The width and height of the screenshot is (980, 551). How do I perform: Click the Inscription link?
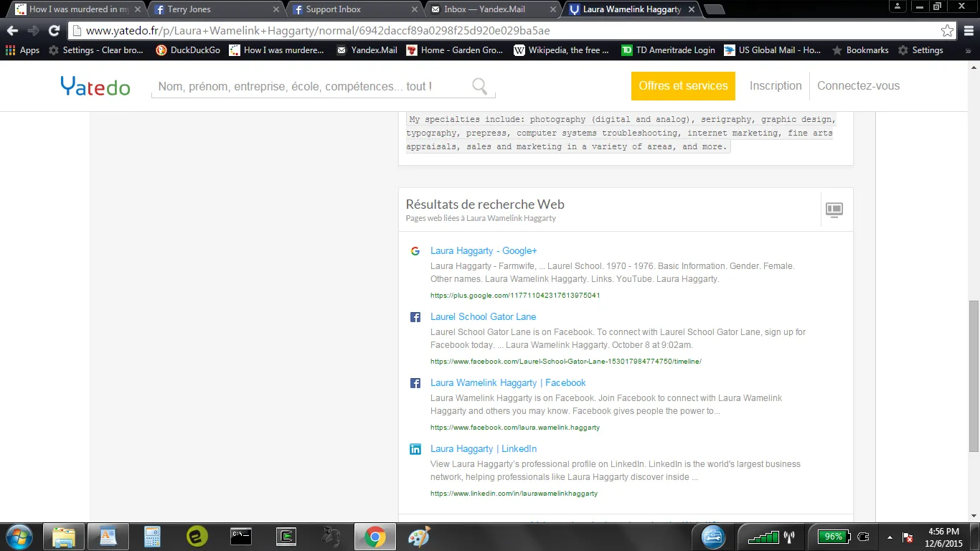pyautogui.click(x=776, y=86)
